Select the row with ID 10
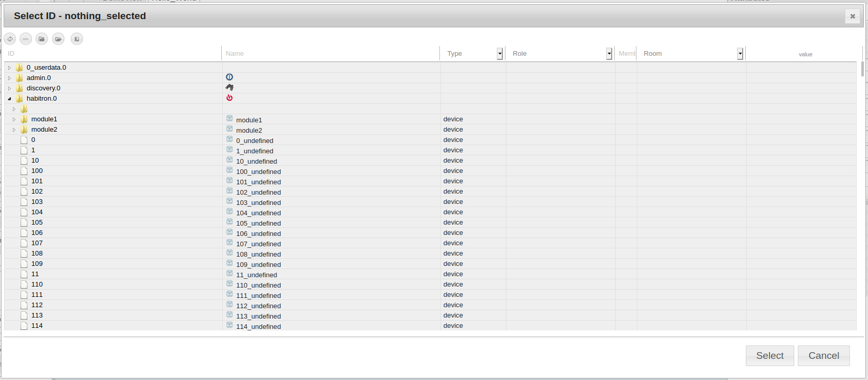This screenshot has height=380, width=868. point(430,161)
